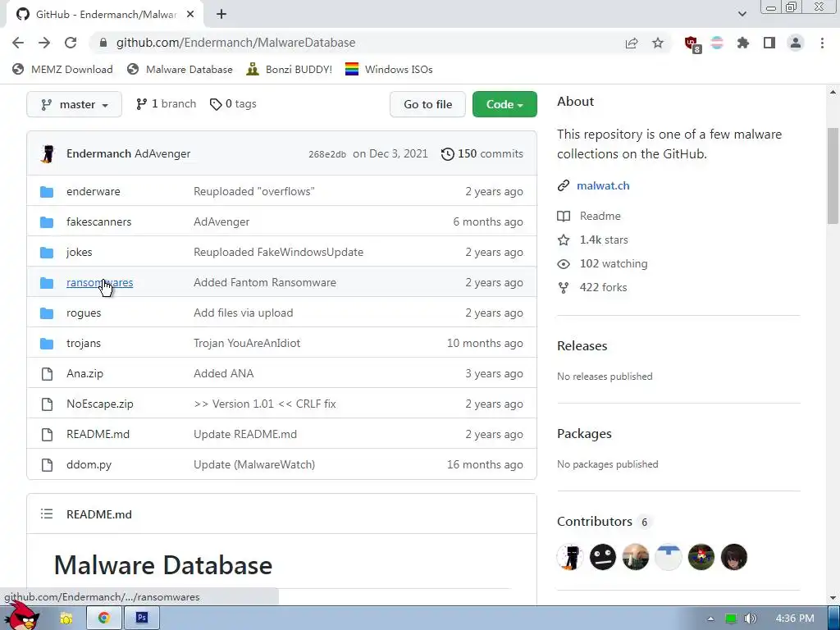The height and width of the screenshot is (630, 840).
Task: Click the volume speaker tray icon
Action: pos(751,619)
